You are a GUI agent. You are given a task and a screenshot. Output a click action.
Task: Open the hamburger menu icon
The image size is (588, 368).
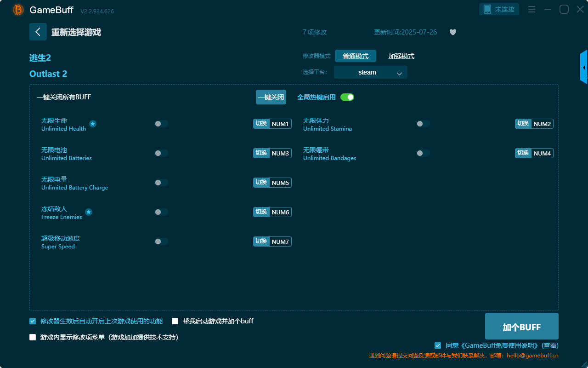531,9
